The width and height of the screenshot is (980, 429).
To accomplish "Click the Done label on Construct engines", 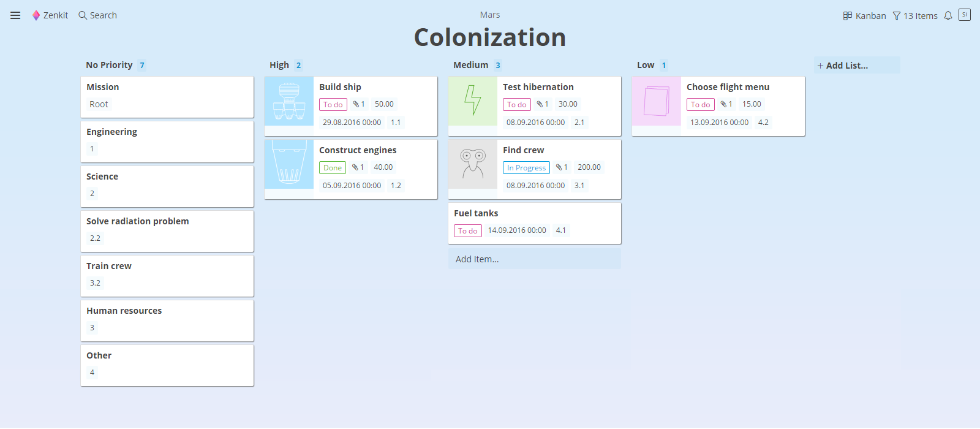I will pos(333,168).
